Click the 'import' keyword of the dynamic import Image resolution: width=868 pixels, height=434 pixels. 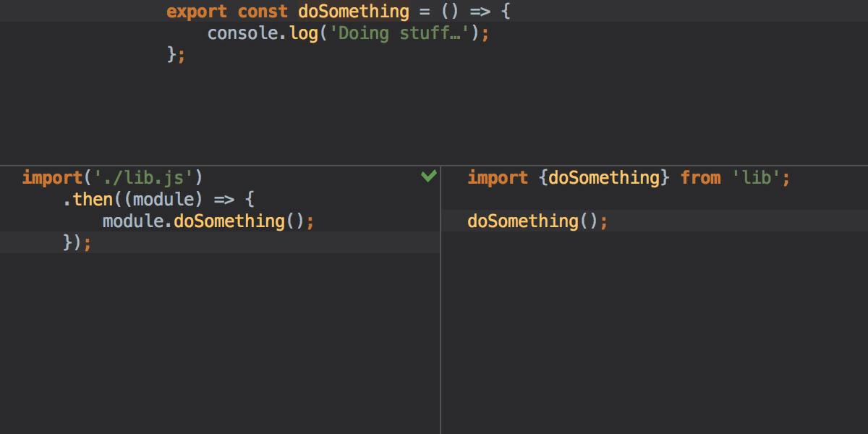(52, 177)
